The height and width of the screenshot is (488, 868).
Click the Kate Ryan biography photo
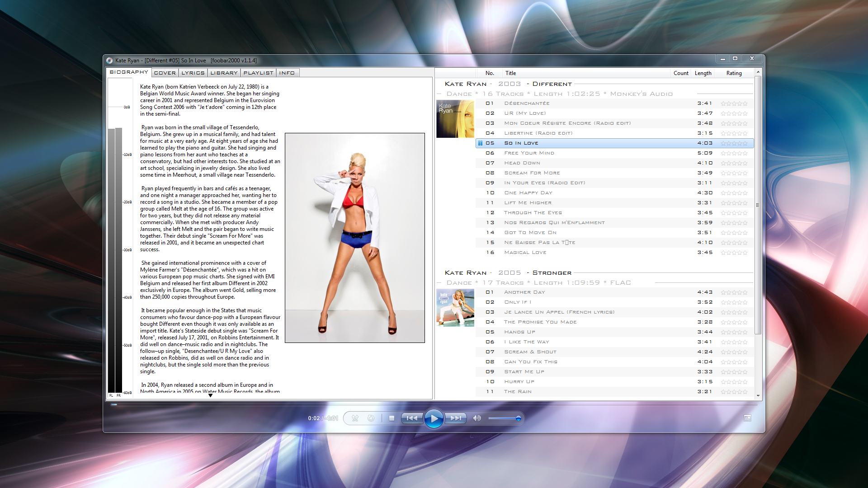tap(355, 238)
